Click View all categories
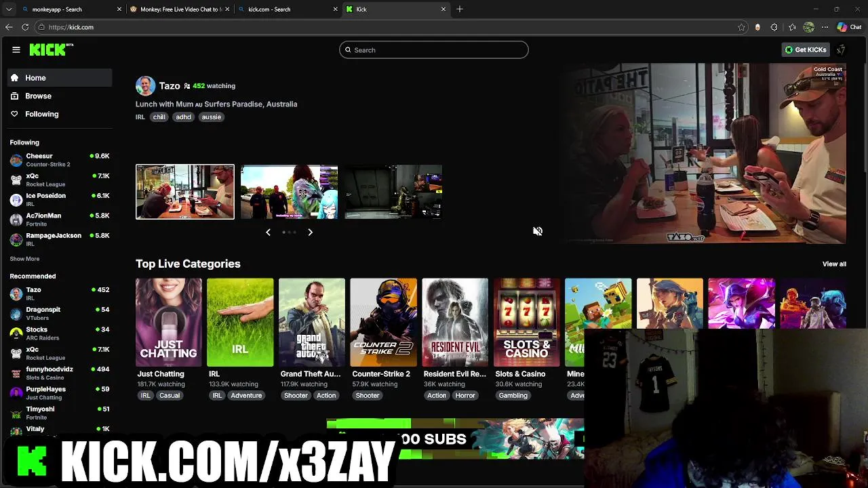The width and height of the screenshot is (868, 488). [x=834, y=264]
